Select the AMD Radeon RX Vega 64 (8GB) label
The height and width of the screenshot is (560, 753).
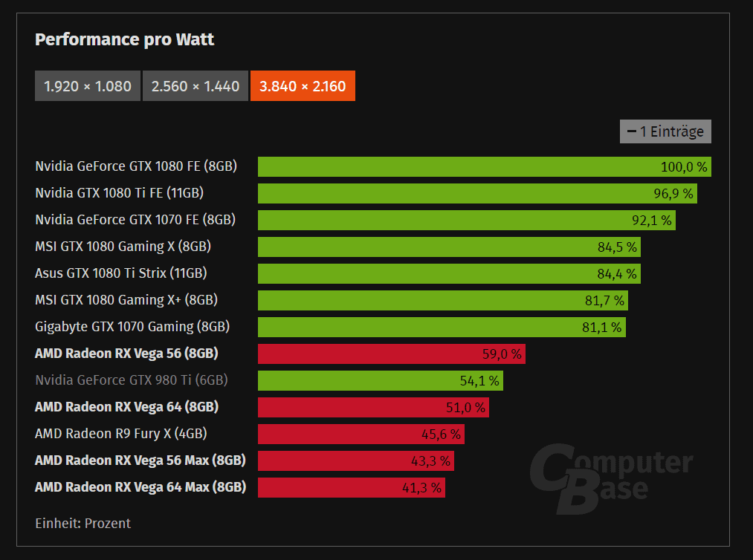pyautogui.click(x=127, y=407)
